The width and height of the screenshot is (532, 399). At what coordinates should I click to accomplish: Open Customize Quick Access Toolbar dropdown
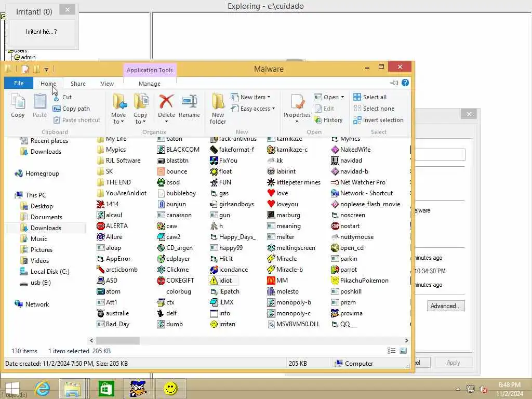pyautogui.click(x=46, y=70)
